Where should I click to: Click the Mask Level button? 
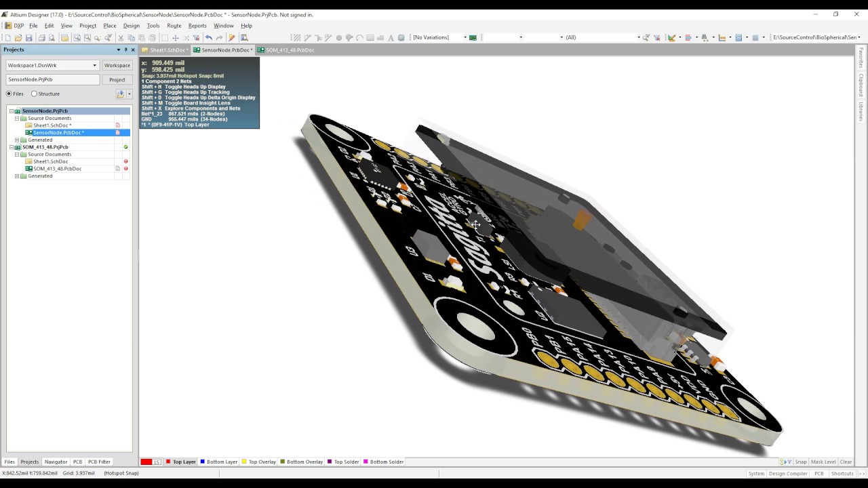823,462
